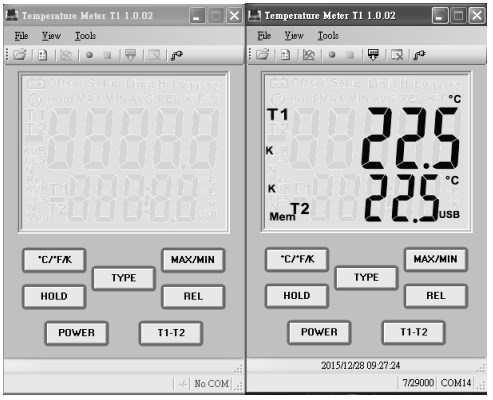Click the chart graph icon in right window
This screenshot has height=400, width=493.
(x=309, y=55)
